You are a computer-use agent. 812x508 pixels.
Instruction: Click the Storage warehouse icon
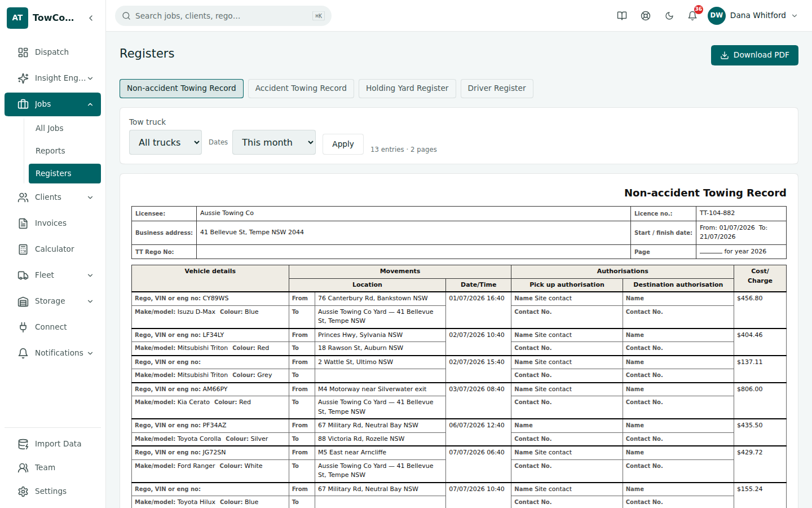(23, 301)
